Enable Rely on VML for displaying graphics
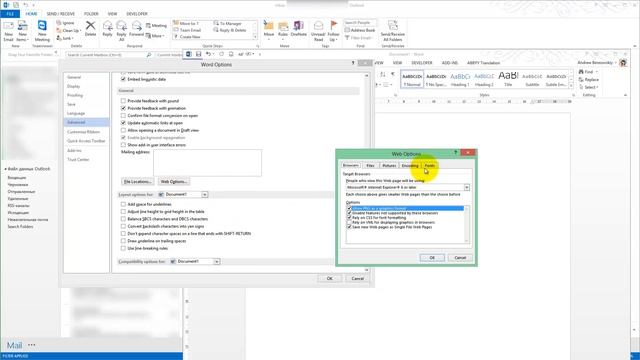640x360 pixels. 349,222
